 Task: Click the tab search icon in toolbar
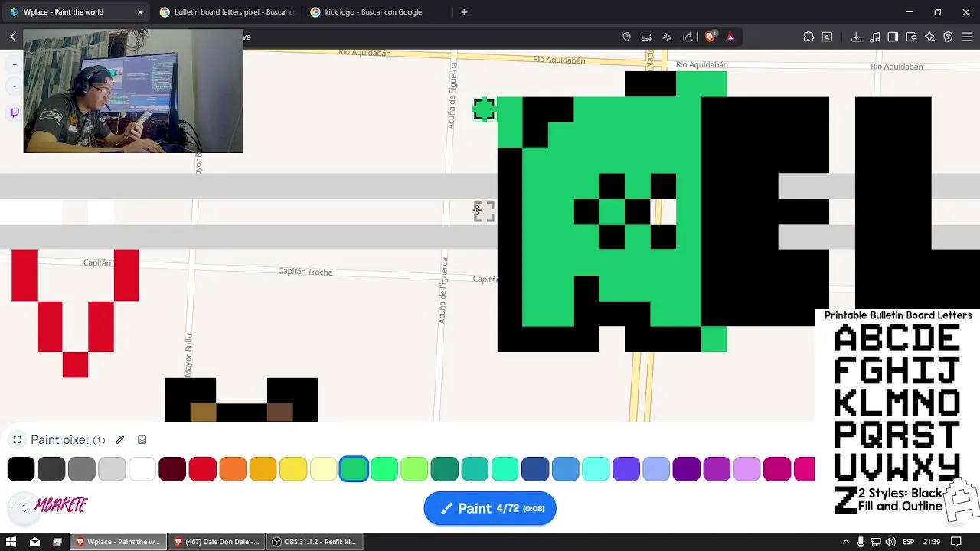pos(827,37)
